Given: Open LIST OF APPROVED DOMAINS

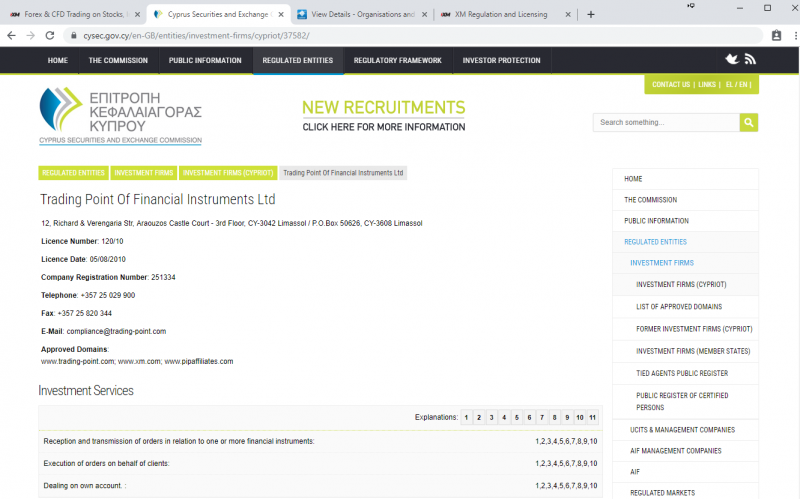Looking at the screenshot, I should click(685, 307).
